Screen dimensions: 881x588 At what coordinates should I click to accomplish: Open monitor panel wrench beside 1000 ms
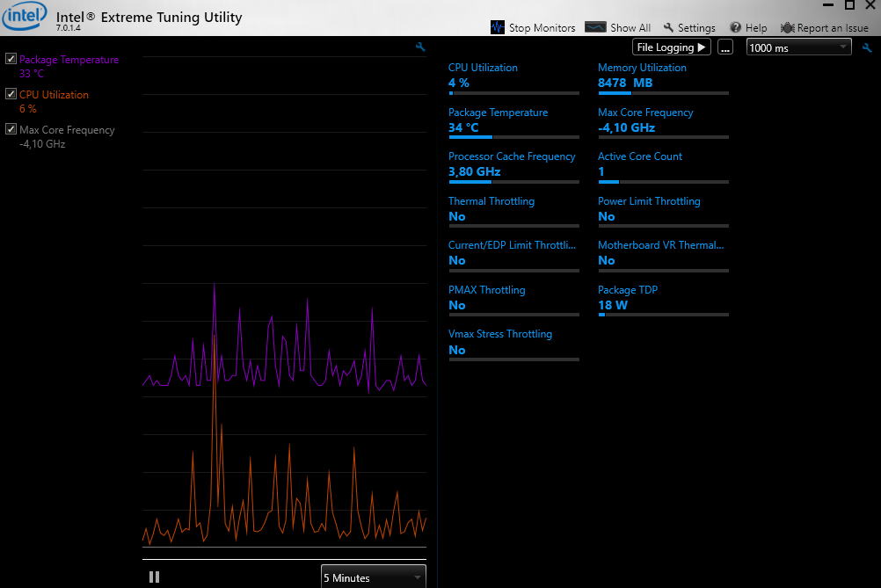point(867,47)
